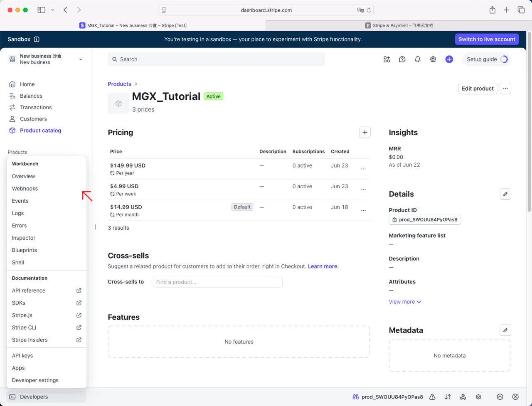Select Events in the Workbench menu
The height and width of the screenshot is (406, 532).
point(47,201)
